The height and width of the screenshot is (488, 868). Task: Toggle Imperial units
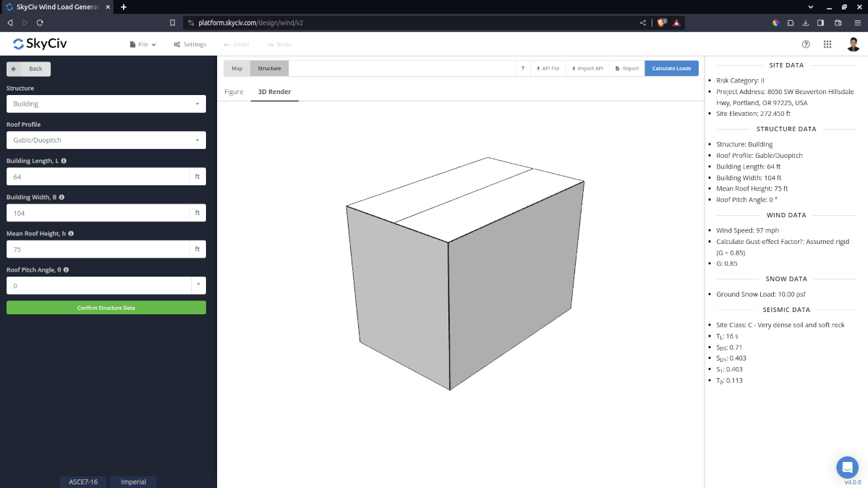(133, 481)
